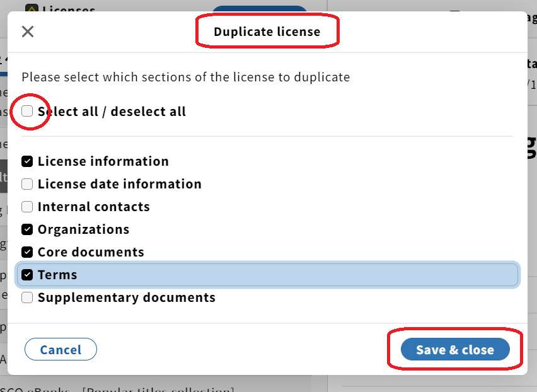Image resolution: width=537 pixels, height=392 pixels.
Task: Click the 'License date information' label text
Action: click(120, 184)
